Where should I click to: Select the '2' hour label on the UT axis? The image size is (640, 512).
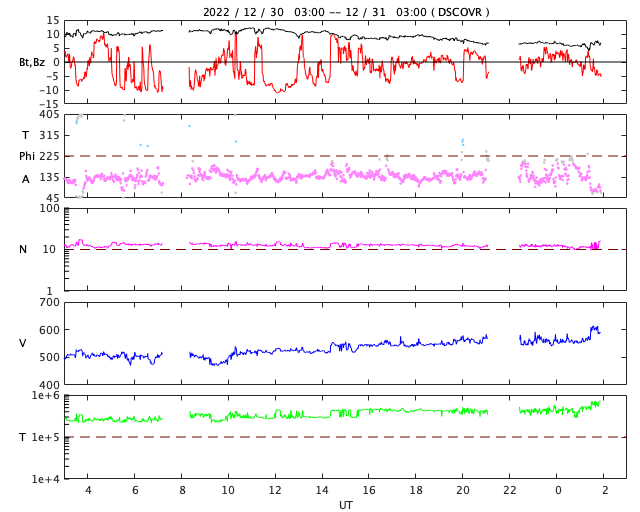pyautogui.click(x=605, y=490)
